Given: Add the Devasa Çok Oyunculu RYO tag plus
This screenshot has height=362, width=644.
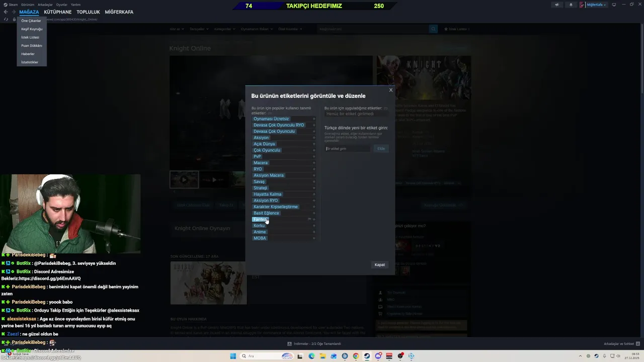Looking at the screenshot, I should click(314, 125).
